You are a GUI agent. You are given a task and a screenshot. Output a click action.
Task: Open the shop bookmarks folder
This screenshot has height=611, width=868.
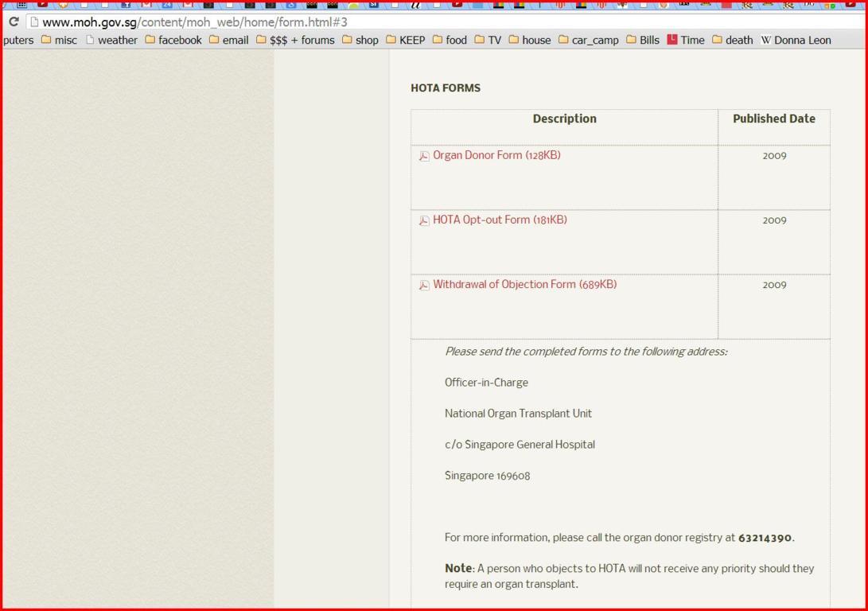pyautogui.click(x=360, y=40)
